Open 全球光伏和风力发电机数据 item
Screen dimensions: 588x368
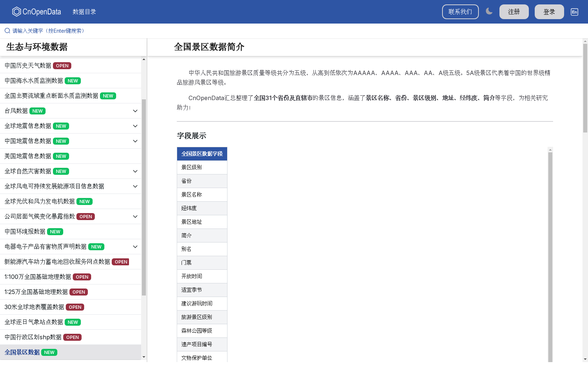71,201
